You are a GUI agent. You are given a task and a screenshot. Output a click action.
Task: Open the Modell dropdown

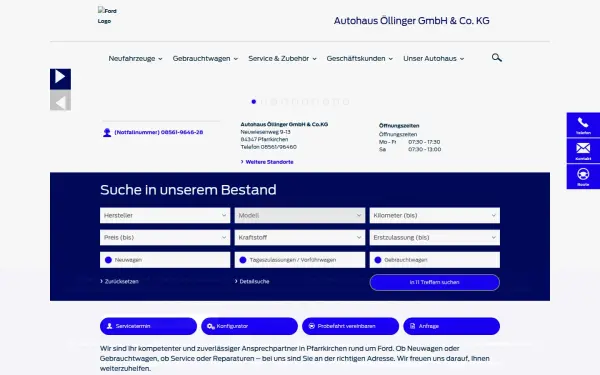[300, 215]
